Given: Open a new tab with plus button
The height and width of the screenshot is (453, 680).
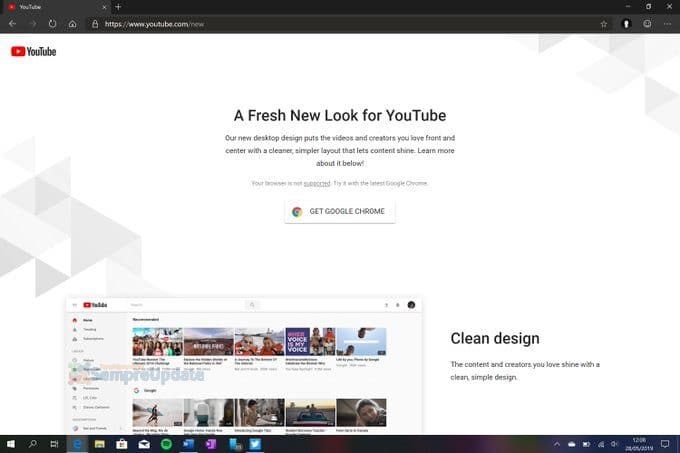Looking at the screenshot, I should coord(118,7).
